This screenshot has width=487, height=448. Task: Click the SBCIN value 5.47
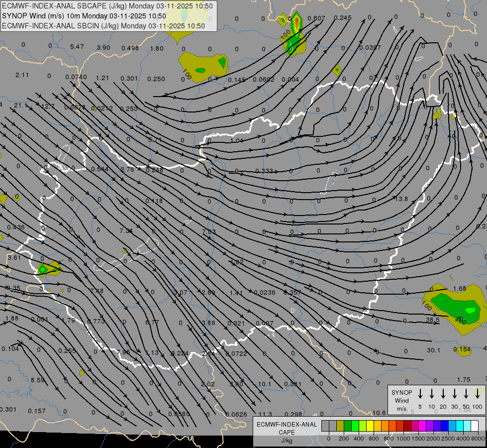tap(77, 47)
